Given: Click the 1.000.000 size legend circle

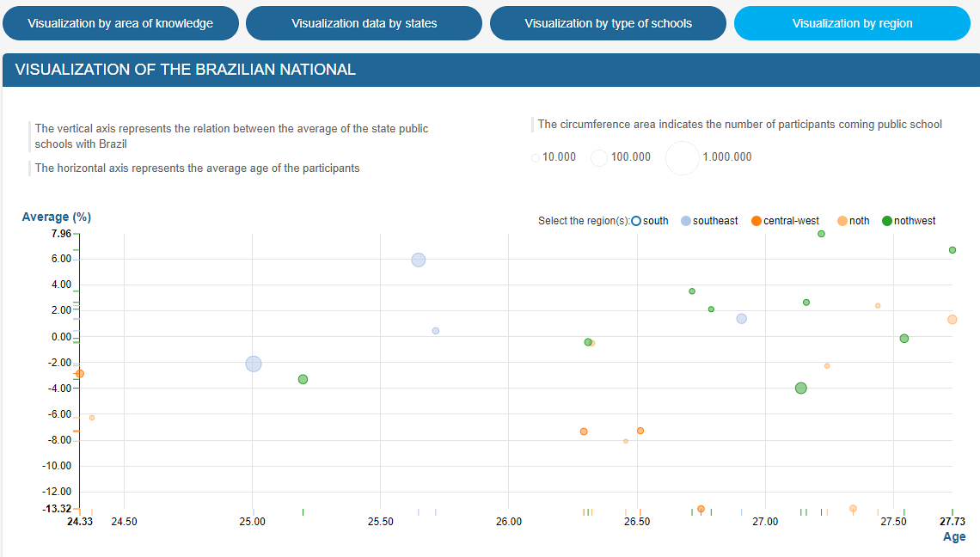Looking at the screenshot, I should [683, 157].
